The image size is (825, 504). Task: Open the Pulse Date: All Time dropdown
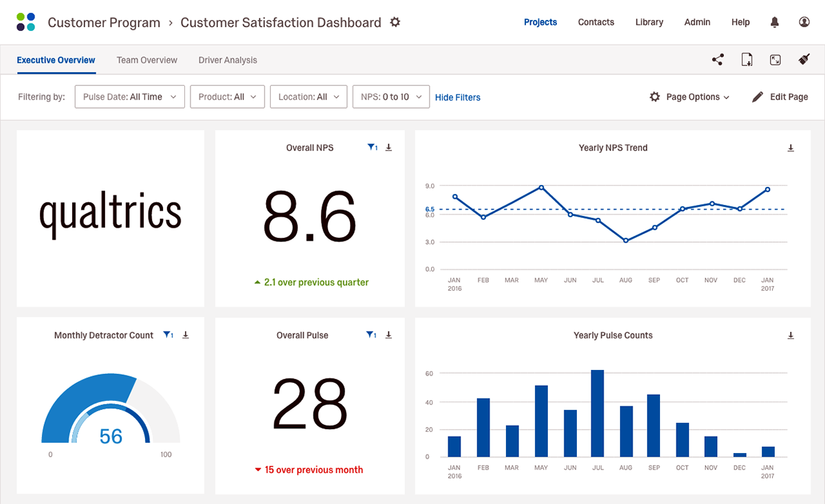129,96
